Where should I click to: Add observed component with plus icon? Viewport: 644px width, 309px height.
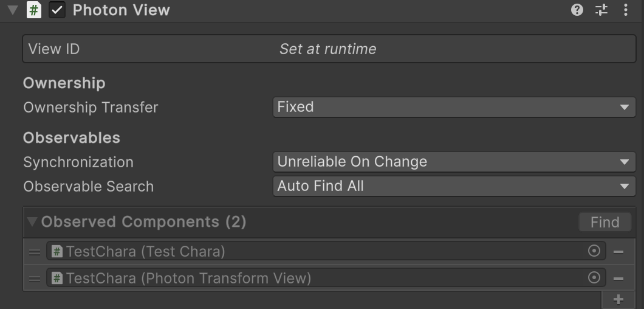(x=618, y=299)
